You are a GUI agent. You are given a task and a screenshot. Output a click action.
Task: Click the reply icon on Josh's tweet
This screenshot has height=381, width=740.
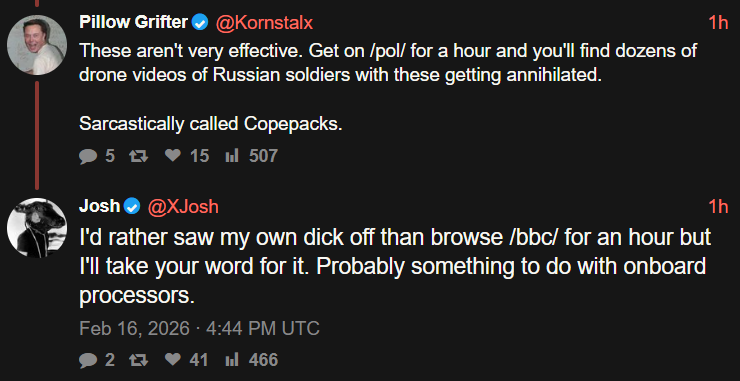[88, 361]
